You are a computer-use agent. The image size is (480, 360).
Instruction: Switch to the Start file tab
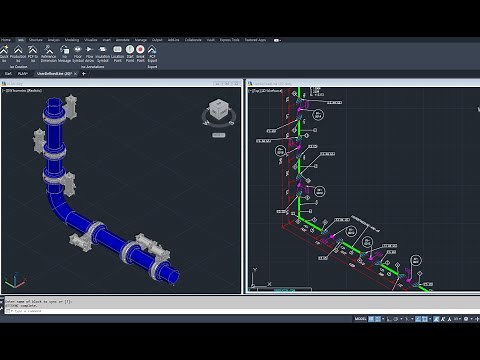(8, 74)
